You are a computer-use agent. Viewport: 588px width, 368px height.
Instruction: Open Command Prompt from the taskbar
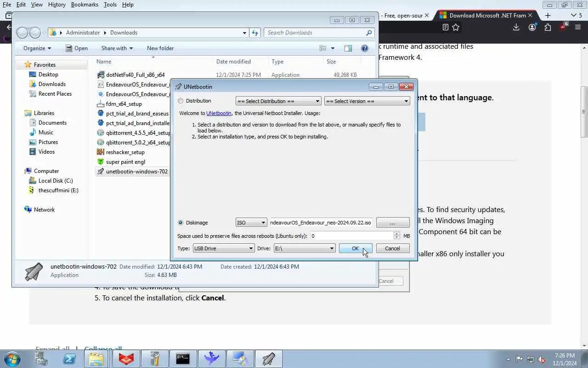(183, 359)
